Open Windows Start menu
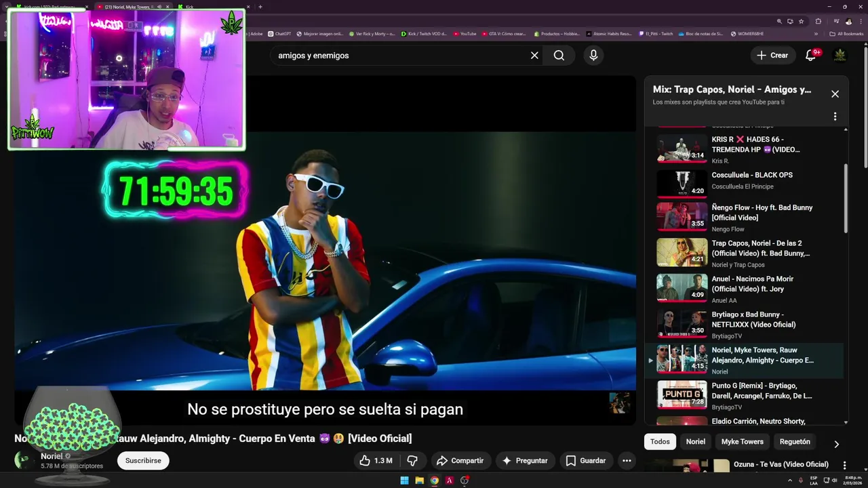The height and width of the screenshot is (488, 868). [404, 481]
